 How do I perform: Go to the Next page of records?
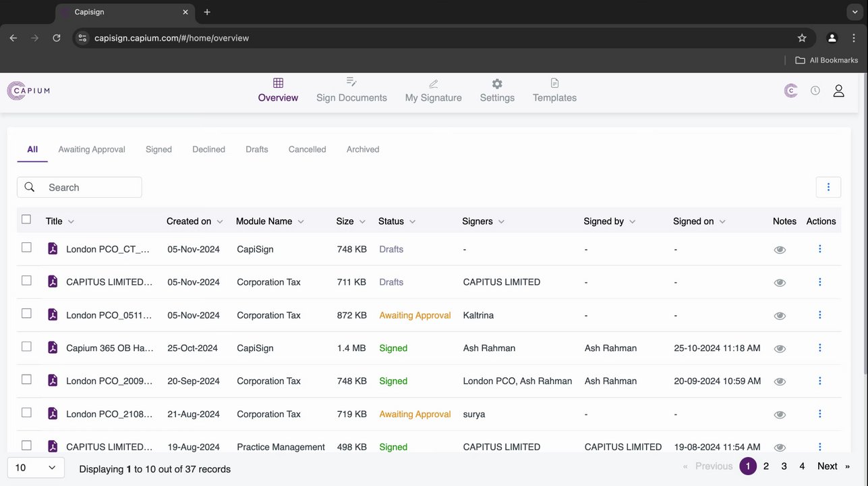click(828, 466)
